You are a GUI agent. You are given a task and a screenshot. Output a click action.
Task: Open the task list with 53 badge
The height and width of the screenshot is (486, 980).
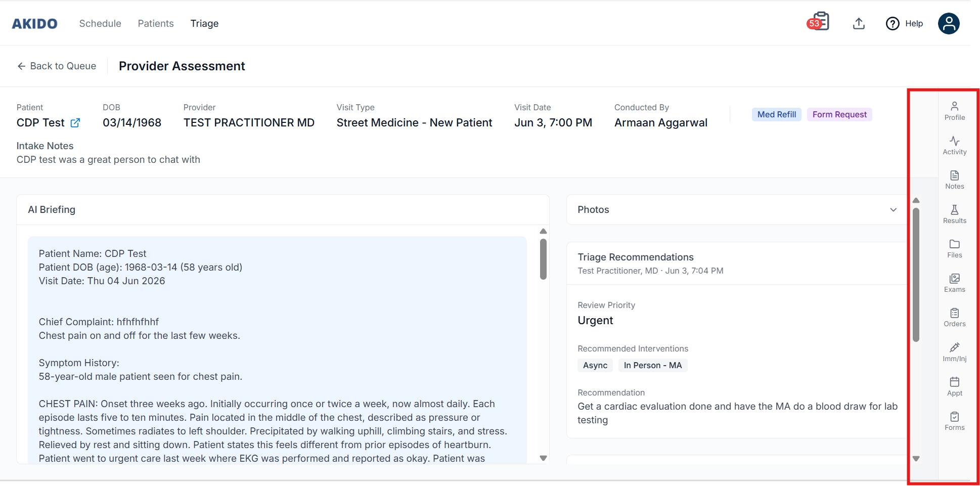tap(819, 22)
